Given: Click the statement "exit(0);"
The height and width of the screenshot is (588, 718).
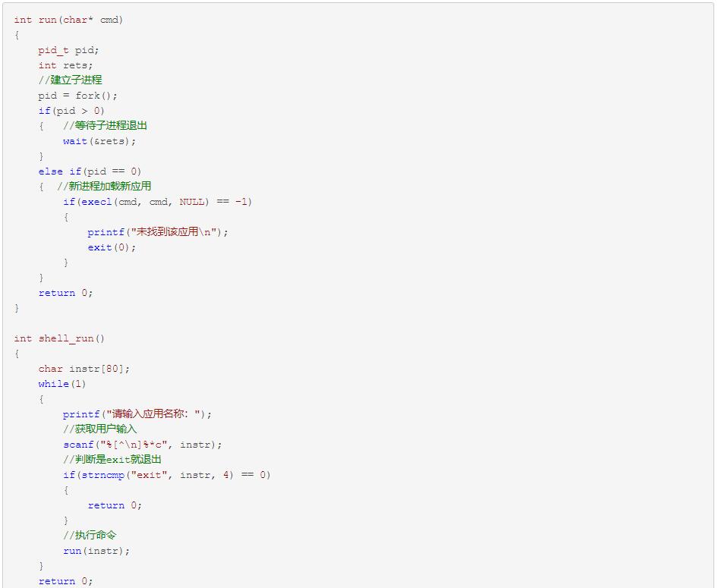Looking at the screenshot, I should [x=112, y=247].
